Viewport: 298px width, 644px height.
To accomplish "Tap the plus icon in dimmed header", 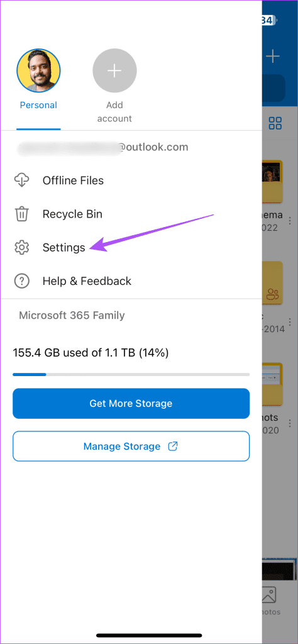I will click(273, 56).
